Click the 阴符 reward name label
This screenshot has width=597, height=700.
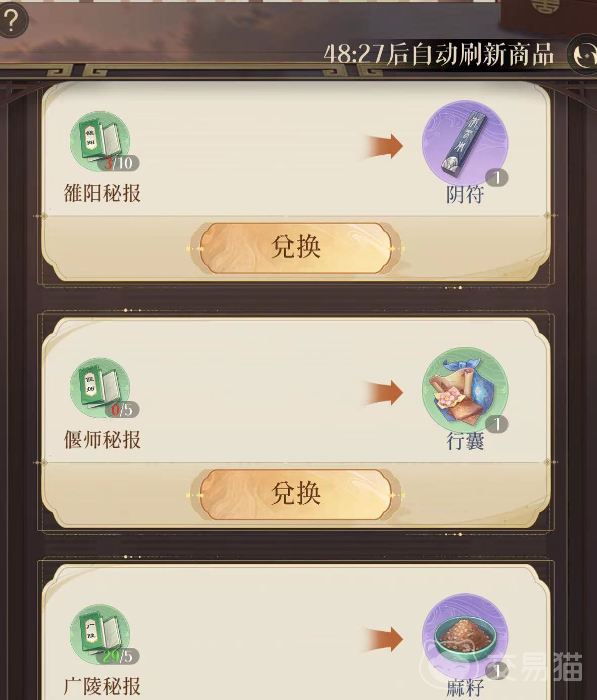point(465,195)
